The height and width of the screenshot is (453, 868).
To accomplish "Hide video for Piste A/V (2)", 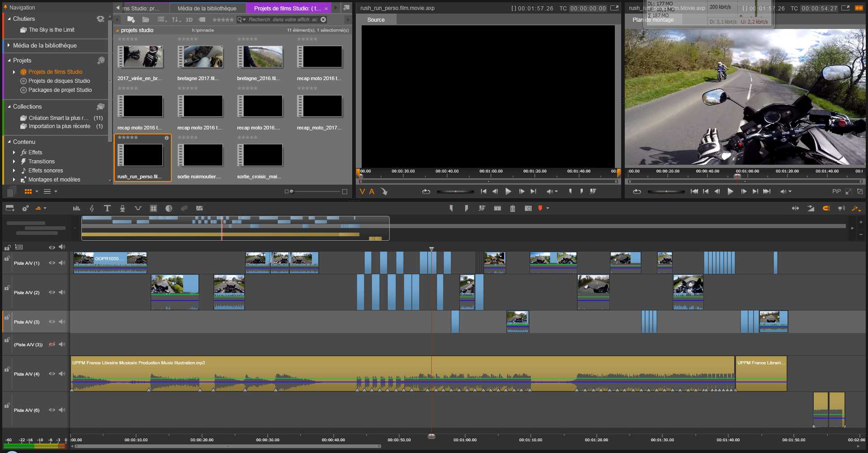I will 52,292.
